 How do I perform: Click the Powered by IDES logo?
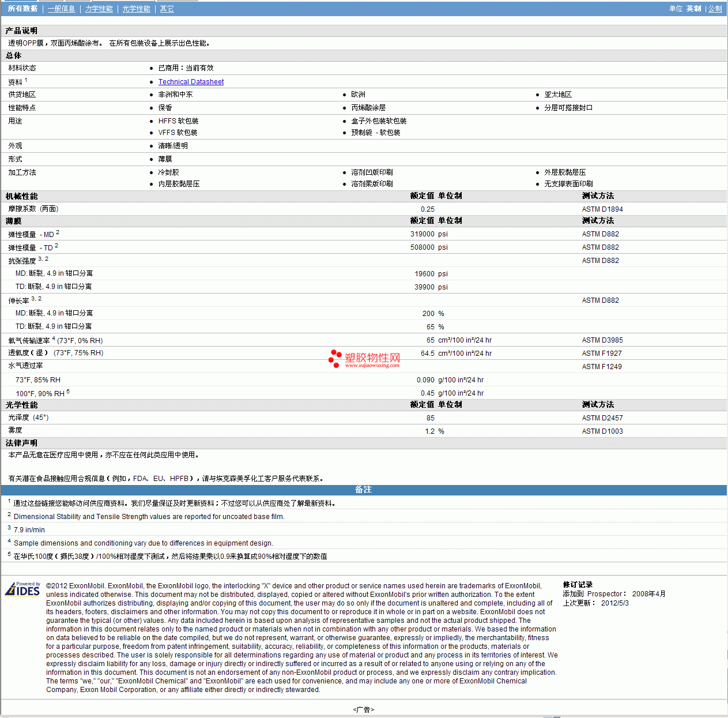(22, 589)
